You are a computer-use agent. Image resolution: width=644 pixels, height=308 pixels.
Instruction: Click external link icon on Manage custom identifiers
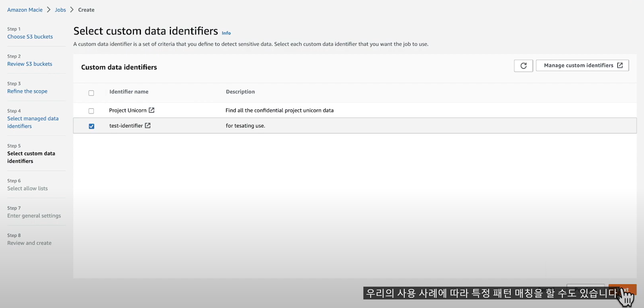pyautogui.click(x=620, y=65)
